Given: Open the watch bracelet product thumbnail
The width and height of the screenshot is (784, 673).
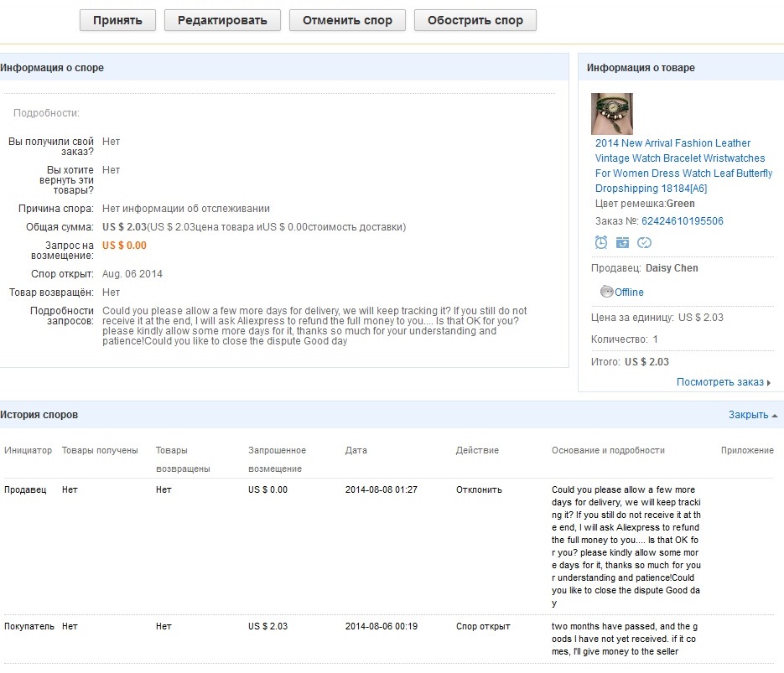Looking at the screenshot, I should 611,114.
